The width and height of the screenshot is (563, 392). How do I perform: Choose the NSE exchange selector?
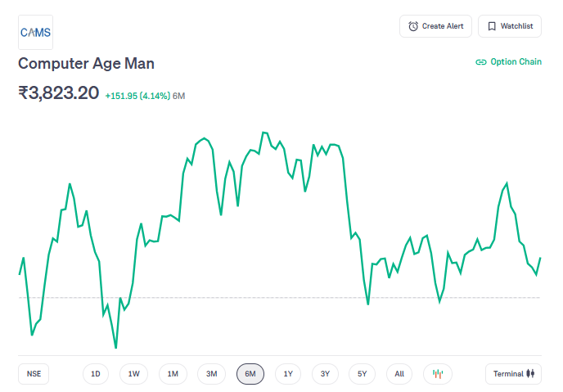click(34, 374)
